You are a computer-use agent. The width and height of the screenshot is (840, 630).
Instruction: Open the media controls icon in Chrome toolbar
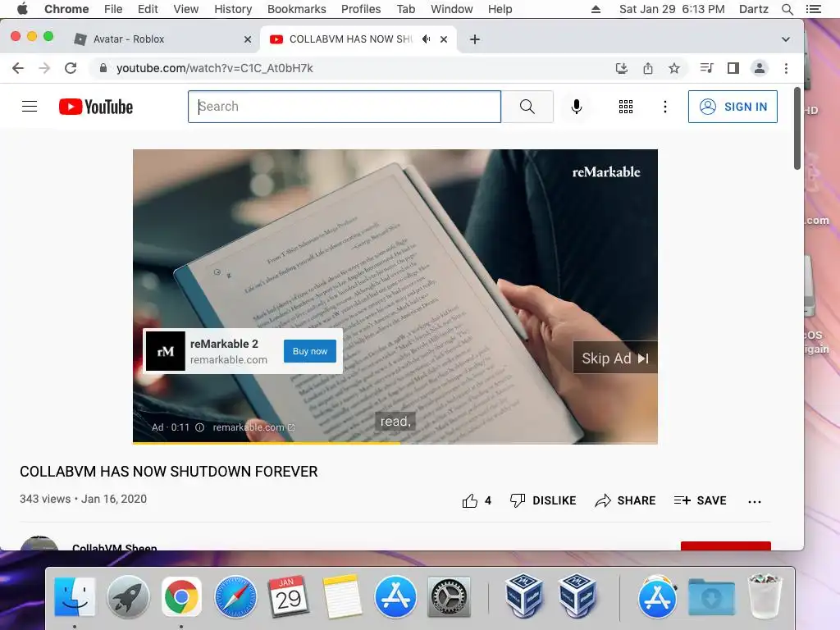706,68
